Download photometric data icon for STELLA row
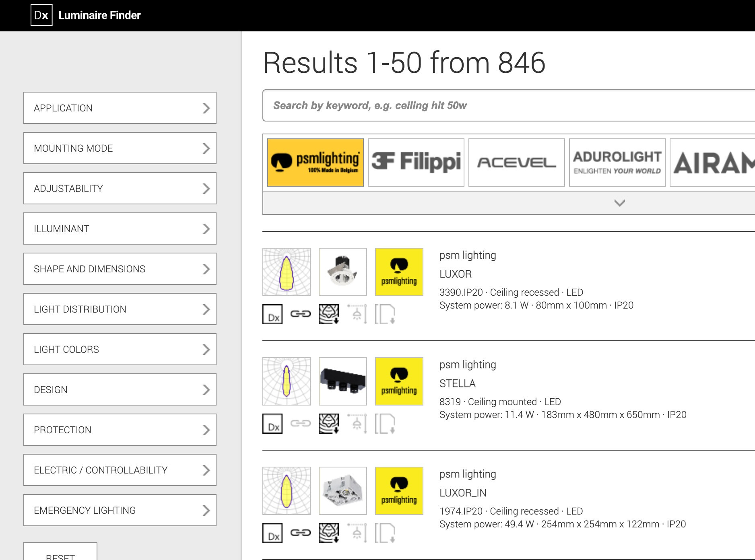Viewport: 755px width, 560px height. coord(329,424)
